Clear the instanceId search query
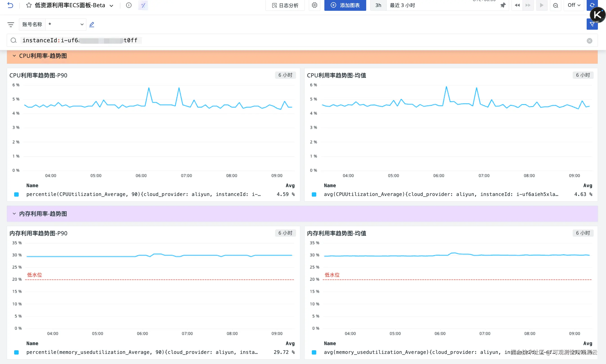Image resolution: width=606 pixels, height=364 pixels. pos(590,41)
